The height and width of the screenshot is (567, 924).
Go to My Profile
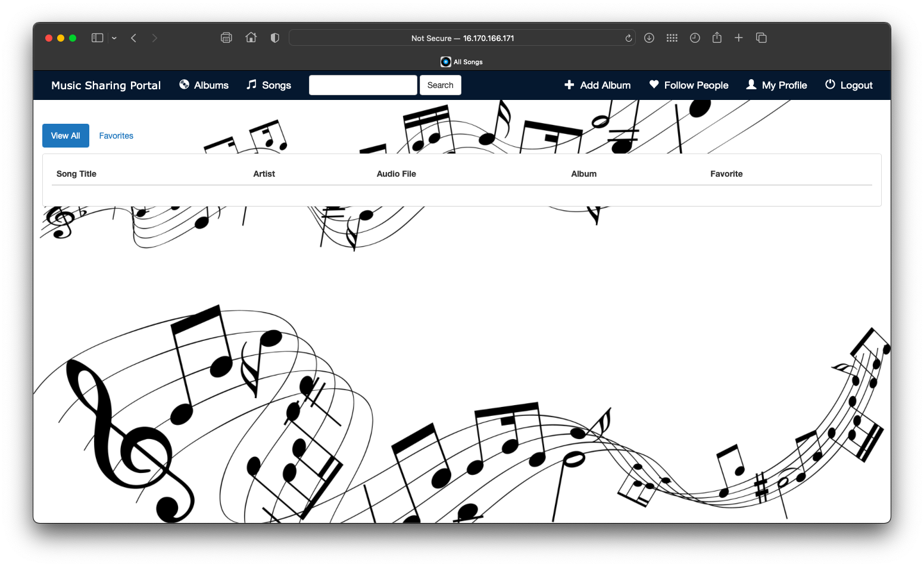click(x=777, y=85)
